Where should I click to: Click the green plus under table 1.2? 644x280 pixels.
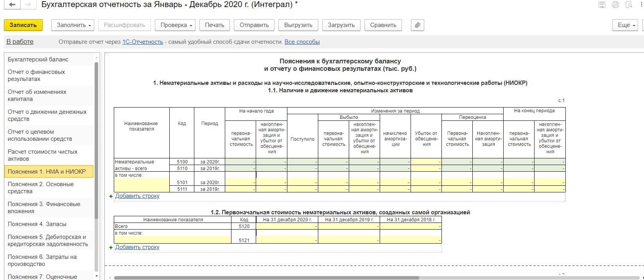point(111,248)
